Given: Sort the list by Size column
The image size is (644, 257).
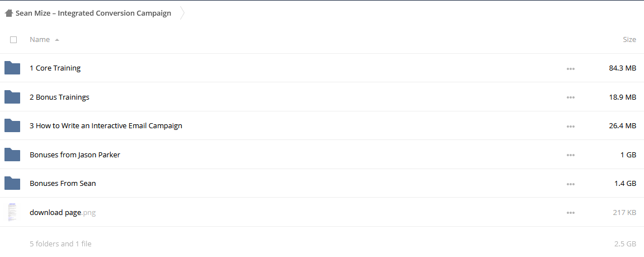Looking at the screenshot, I should (x=629, y=40).
